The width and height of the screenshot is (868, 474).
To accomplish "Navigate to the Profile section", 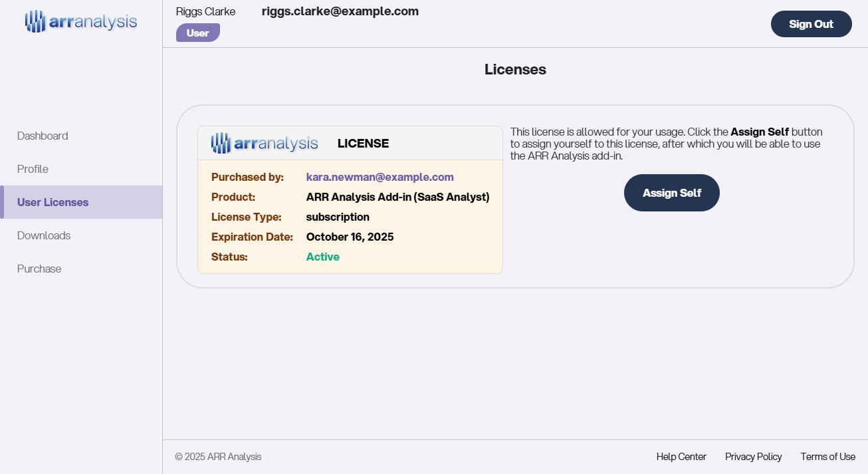I will [x=32, y=169].
